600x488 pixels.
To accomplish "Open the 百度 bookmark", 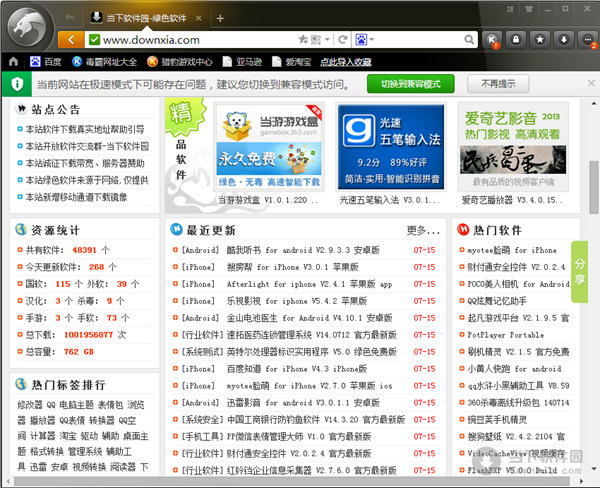I will [46, 61].
